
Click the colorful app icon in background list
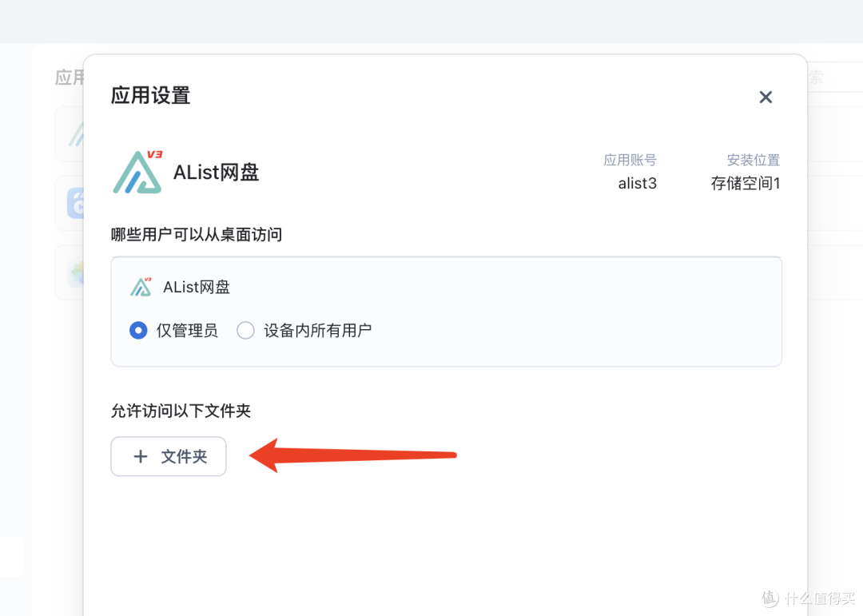pyautogui.click(x=77, y=272)
